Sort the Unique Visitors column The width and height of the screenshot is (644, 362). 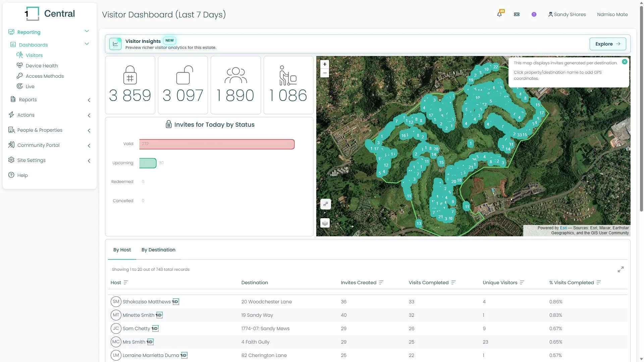click(x=522, y=283)
